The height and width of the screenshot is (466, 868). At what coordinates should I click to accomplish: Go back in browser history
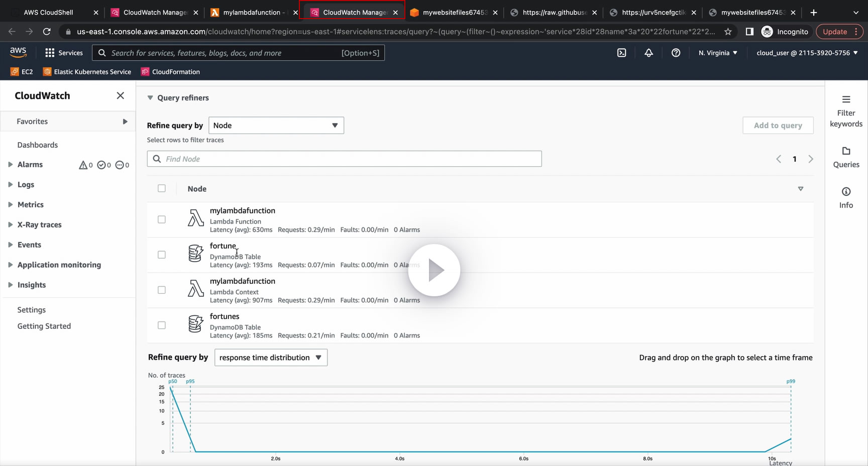pyautogui.click(x=12, y=32)
